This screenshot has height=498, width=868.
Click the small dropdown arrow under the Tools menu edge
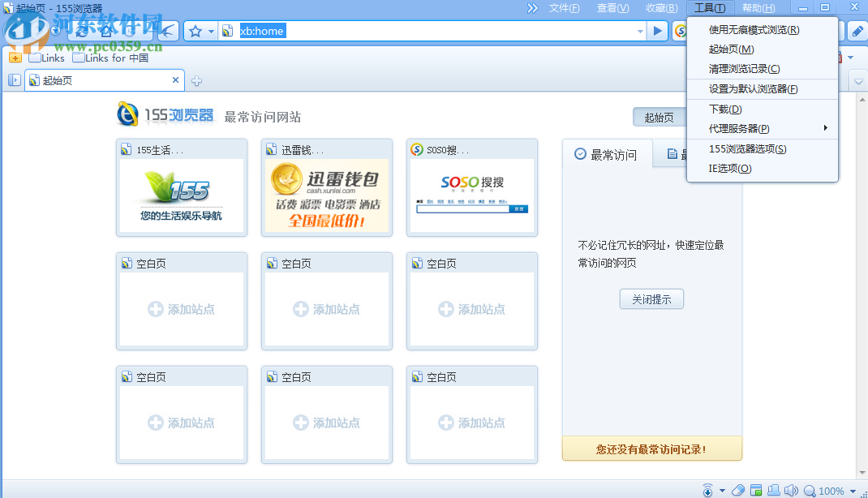tap(851, 58)
